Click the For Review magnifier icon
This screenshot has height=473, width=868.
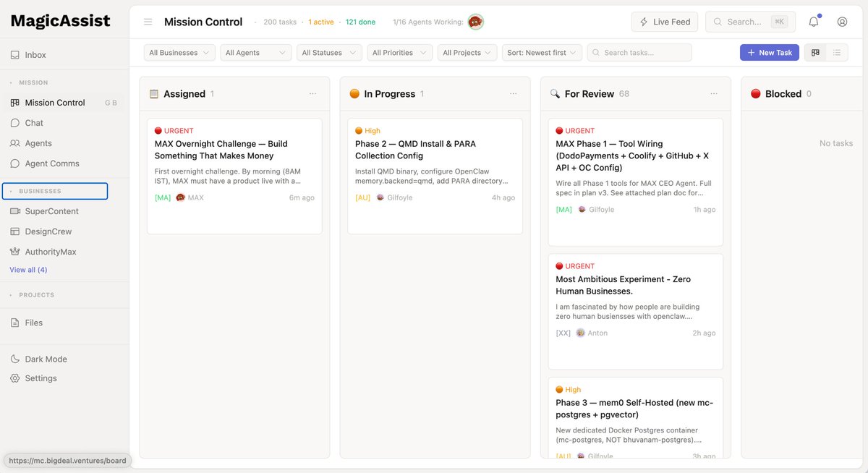555,94
